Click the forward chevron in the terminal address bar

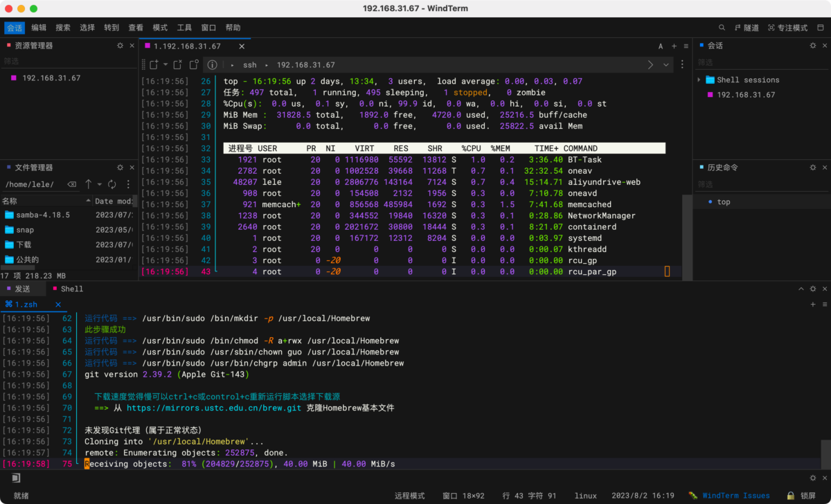(x=651, y=64)
